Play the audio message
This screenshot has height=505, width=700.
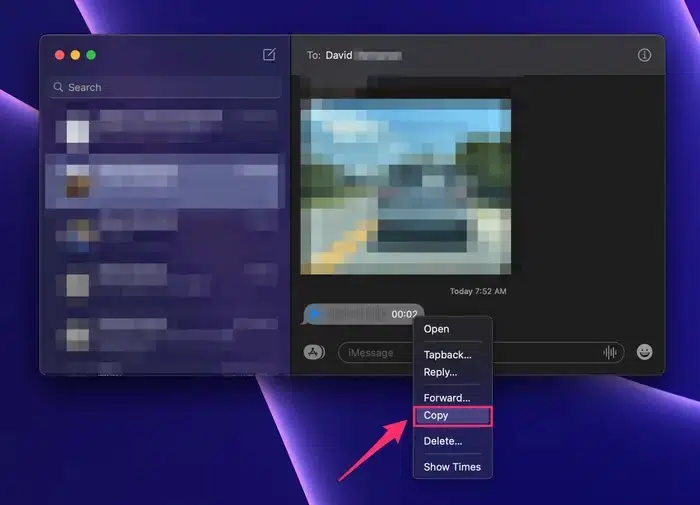tap(315, 314)
